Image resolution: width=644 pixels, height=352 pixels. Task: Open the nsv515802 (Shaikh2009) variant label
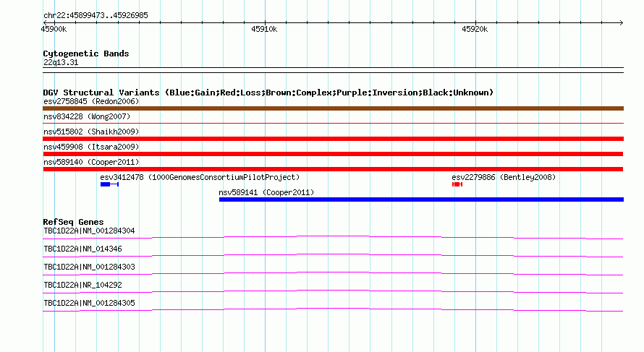point(91,132)
